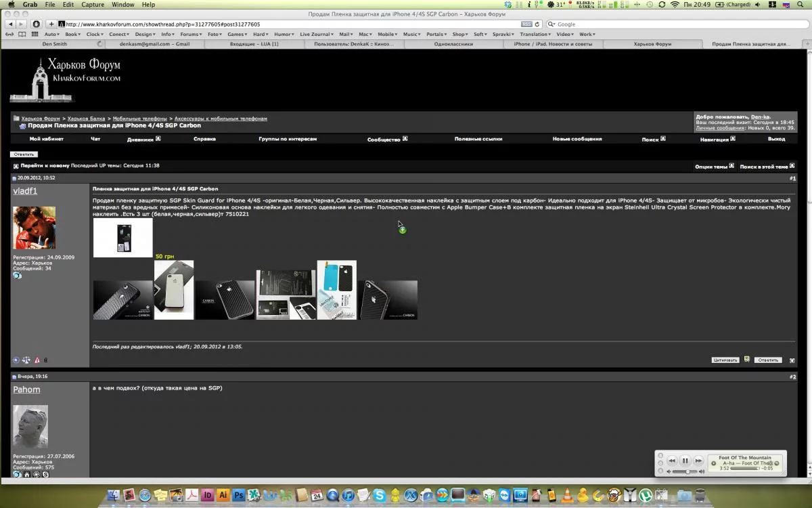
Task: Switch to the Одноклассники tab
Action: [x=453, y=44]
